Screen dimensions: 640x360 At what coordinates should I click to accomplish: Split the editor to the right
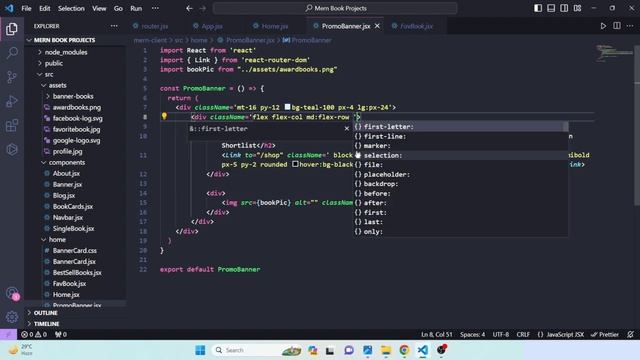pos(617,26)
